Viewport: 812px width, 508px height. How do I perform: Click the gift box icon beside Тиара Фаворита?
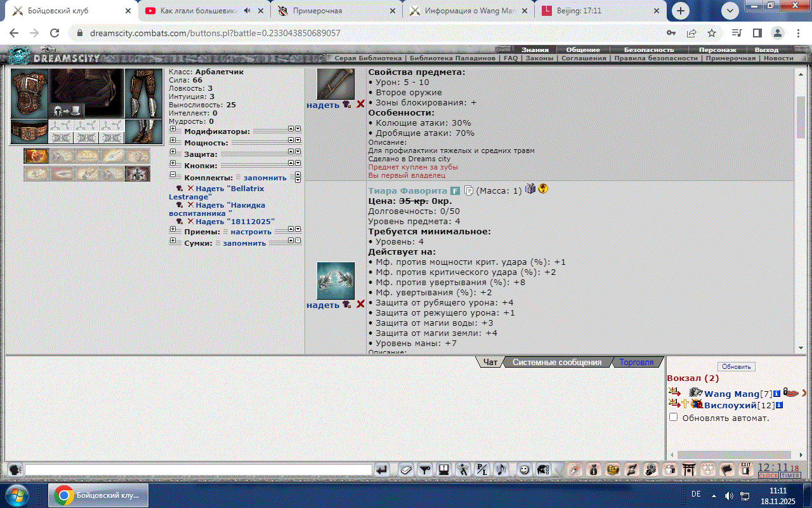click(531, 189)
